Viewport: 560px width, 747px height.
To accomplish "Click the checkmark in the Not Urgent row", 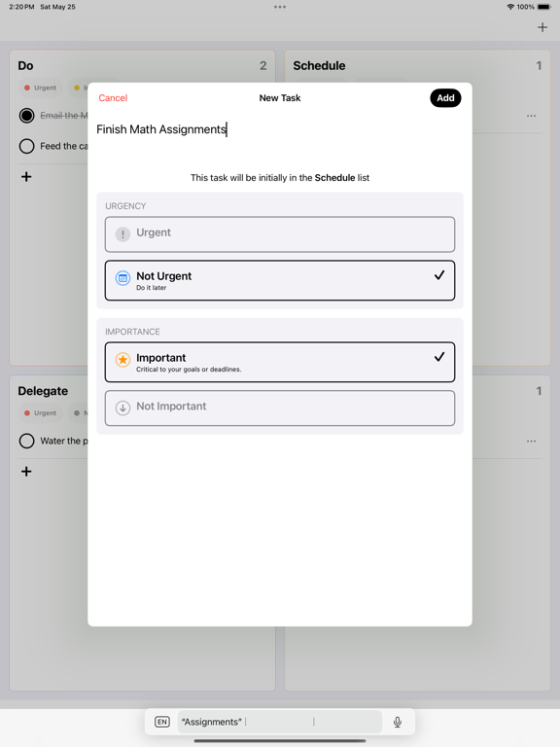I will tap(439, 275).
